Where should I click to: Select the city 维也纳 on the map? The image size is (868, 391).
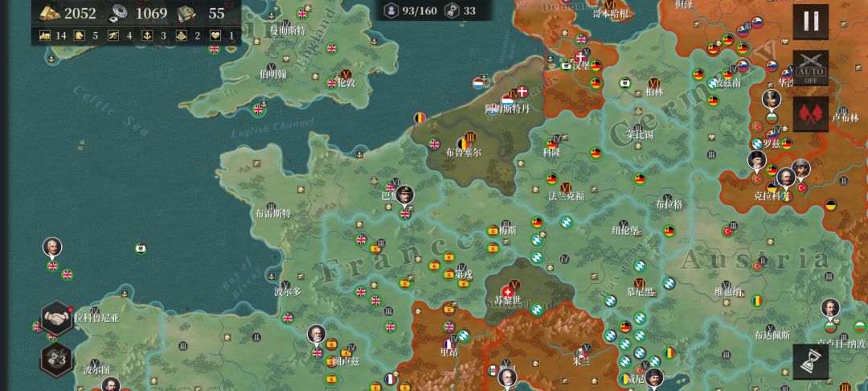pyautogui.click(x=727, y=292)
